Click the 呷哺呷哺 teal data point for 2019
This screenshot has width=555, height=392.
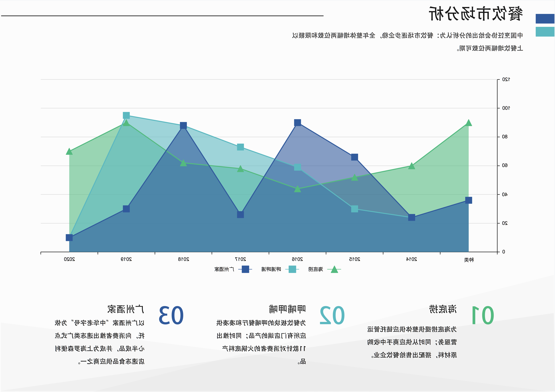(x=126, y=115)
